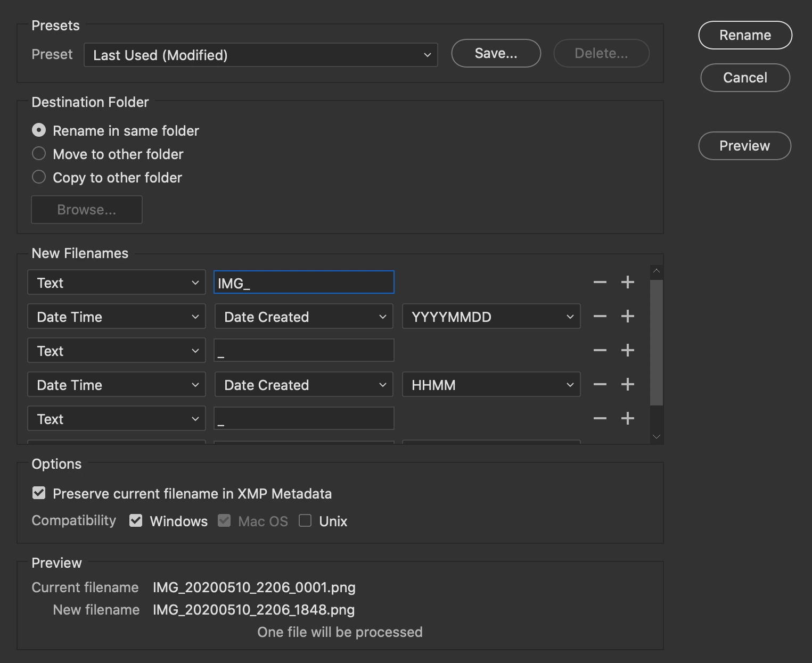Click the scroll down arrow in New Filenames
The height and width of the screenshot is (663, 812).
[x=657, y=436]
